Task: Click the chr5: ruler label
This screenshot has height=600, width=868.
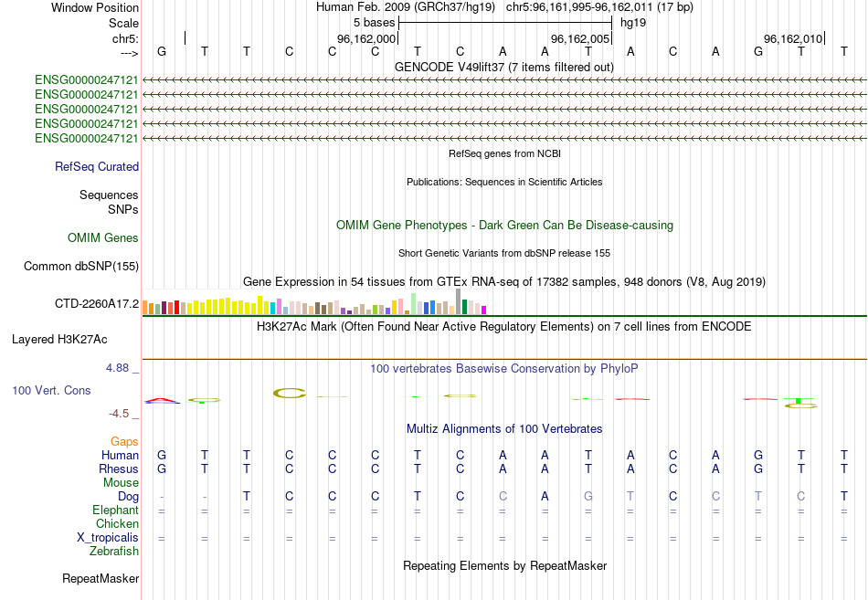Action: 126,38
